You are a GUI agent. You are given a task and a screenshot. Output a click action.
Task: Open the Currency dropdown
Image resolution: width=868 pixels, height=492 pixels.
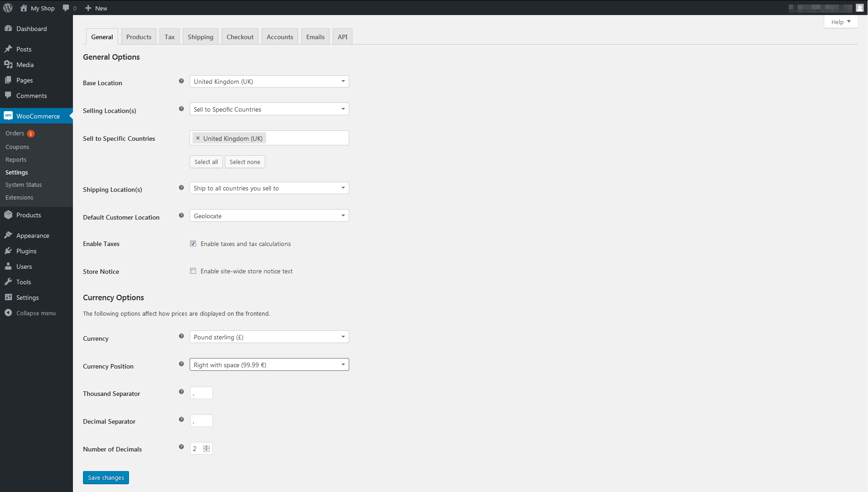pos(269,337)
